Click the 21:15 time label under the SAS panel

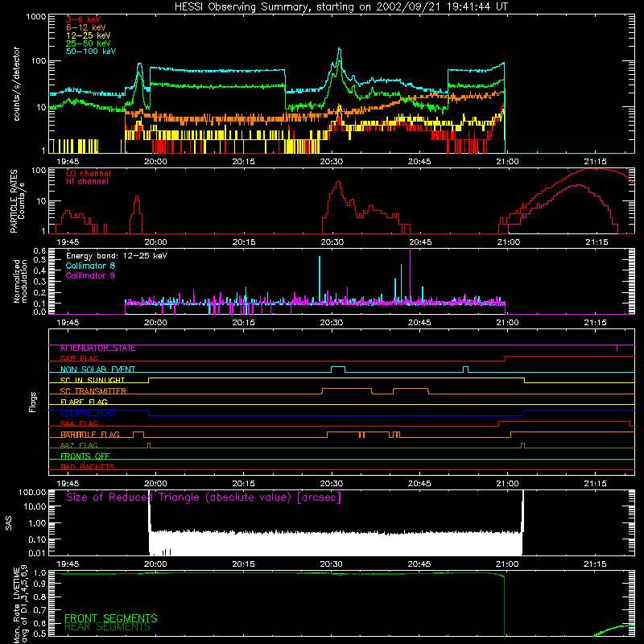click(x=595, y=564)
